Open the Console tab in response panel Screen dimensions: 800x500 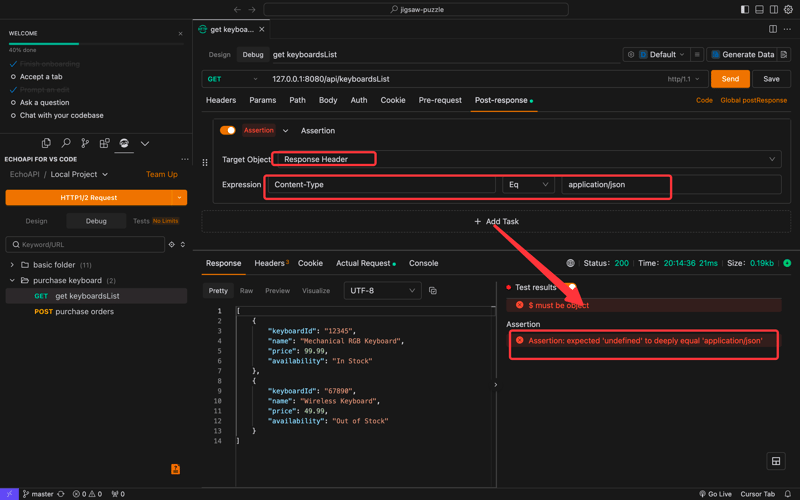pyautogui.click(x=423, y=263)
